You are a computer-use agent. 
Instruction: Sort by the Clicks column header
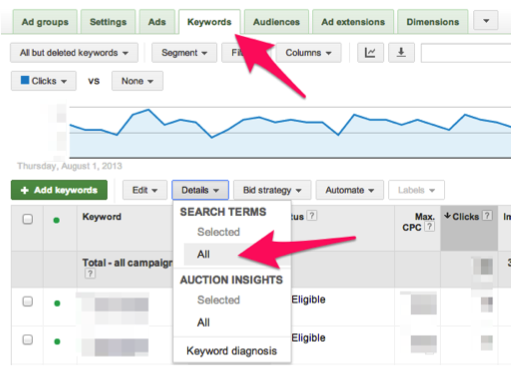click(465, 217)
